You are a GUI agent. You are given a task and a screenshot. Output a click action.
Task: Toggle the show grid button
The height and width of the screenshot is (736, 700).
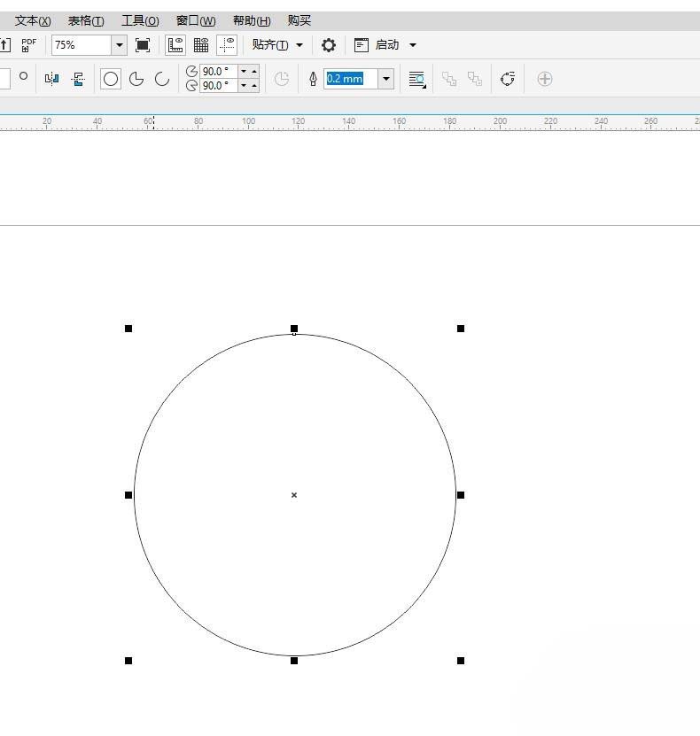[x=201, y=45]
